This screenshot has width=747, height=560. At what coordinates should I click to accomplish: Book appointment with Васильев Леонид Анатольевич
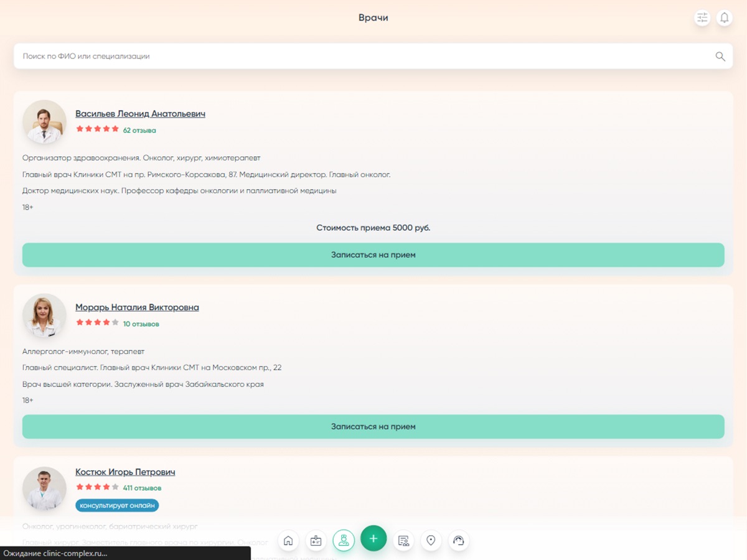click(x=373, y=255)
